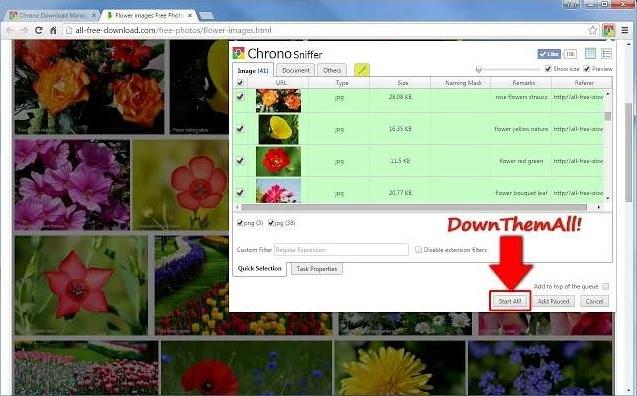Click the thumbnail size slider handle
Viewport: 637px width, 396px height.
pyautogui.click(x=479, y=69)
